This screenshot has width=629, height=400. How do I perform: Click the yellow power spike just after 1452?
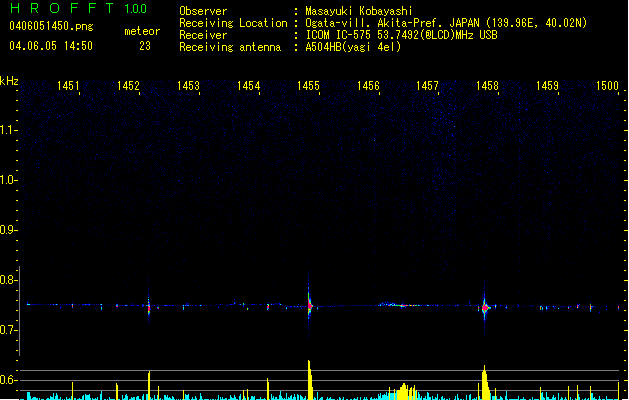click(x=149, y=386)
